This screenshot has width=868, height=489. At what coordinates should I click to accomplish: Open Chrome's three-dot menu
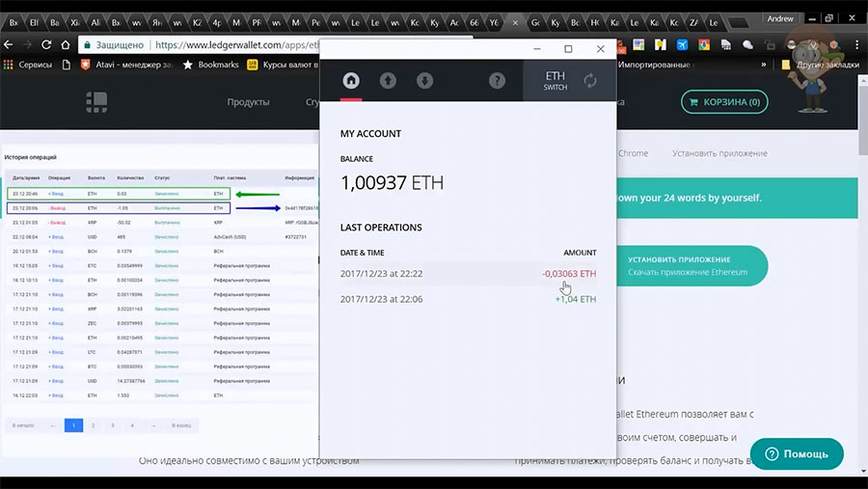pyautogui.click(x=855, y=45)
